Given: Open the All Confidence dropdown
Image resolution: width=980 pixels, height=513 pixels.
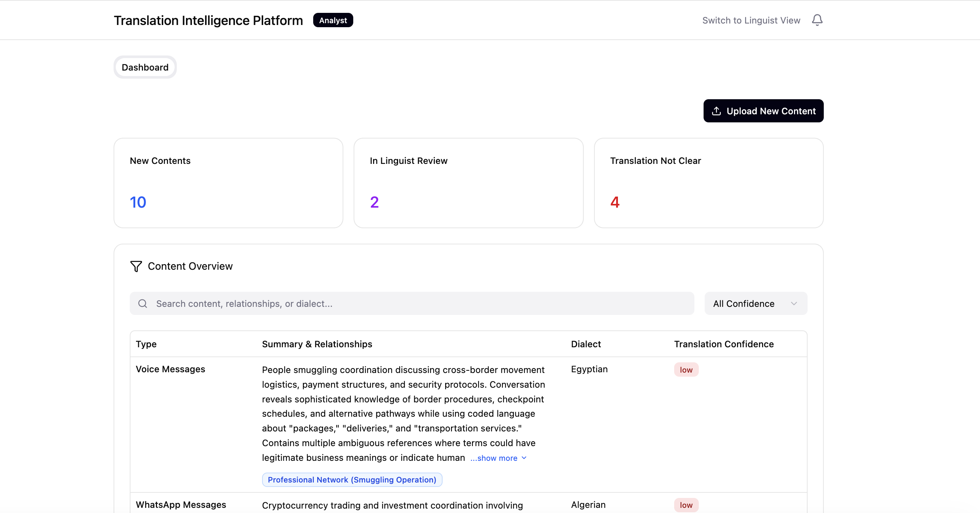Looking at the screenshot, I should [x=755, y=304].
